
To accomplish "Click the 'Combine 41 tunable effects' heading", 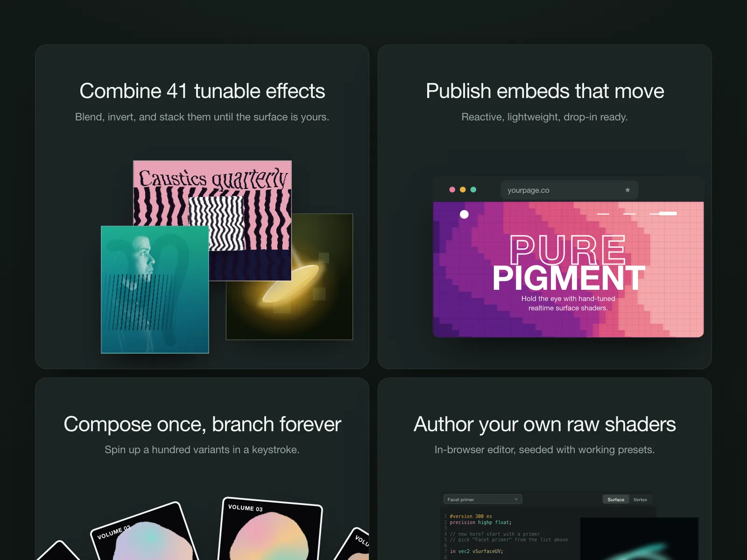I will 202,91.
